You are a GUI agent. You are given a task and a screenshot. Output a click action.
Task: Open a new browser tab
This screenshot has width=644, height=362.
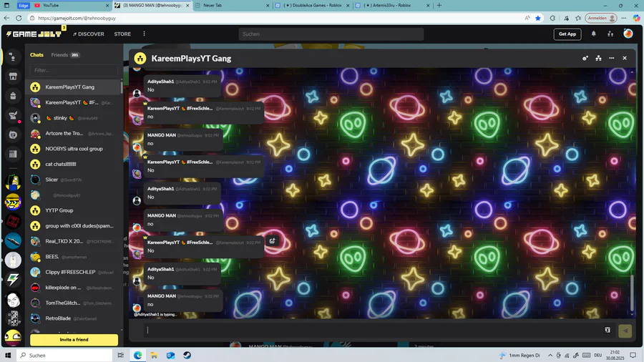(x=439, y=5)
